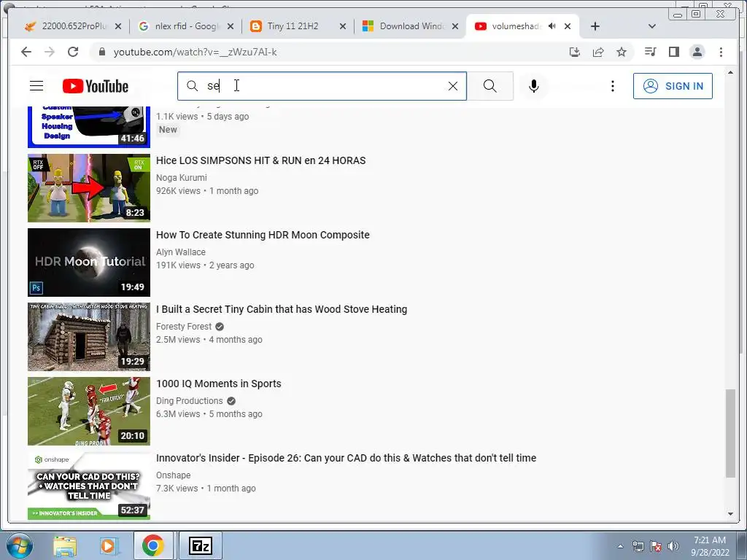Click scrollbar up arrow
This screenshot has height=560, width=747.
(730, 72)
